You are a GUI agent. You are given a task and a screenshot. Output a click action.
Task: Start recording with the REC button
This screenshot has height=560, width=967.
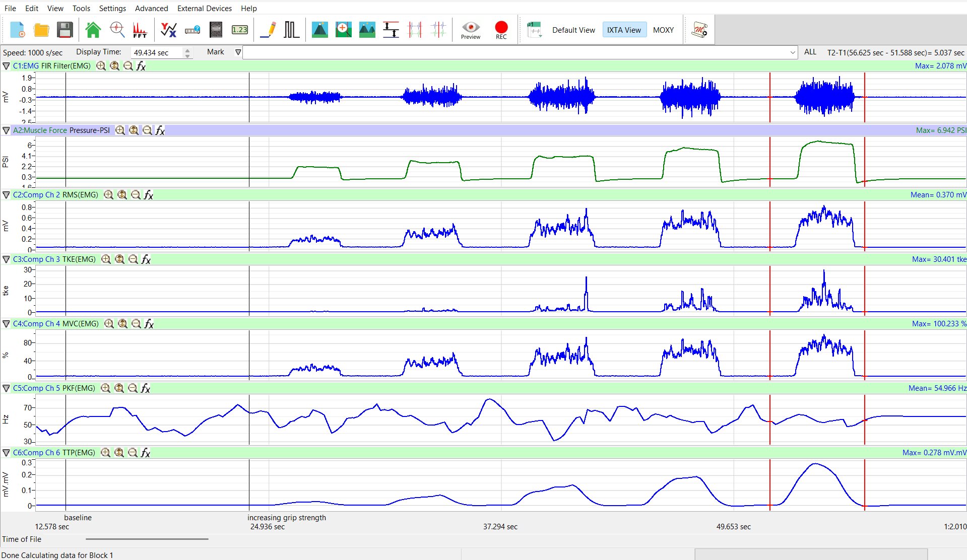[x=501, y=30]
